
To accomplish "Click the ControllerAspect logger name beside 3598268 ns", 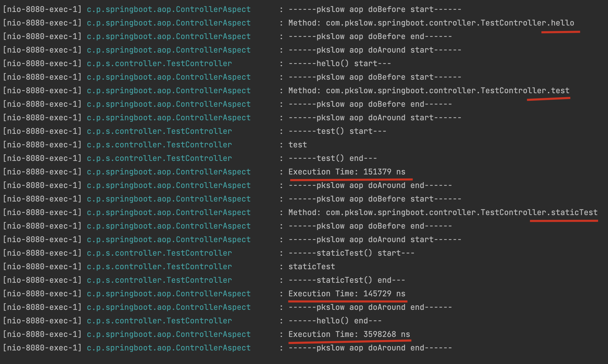I will [x=169, y=334].
